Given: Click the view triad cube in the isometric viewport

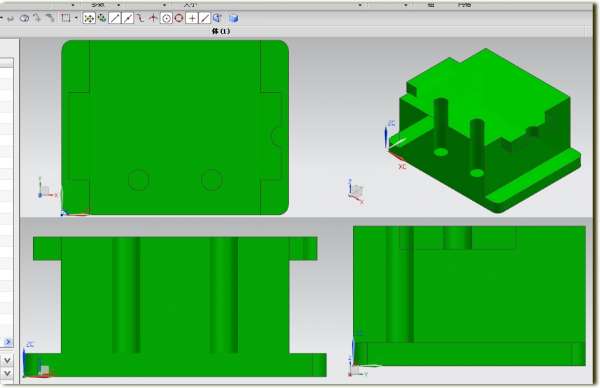Looking at the screenshot, I should [x=357, y=191].
